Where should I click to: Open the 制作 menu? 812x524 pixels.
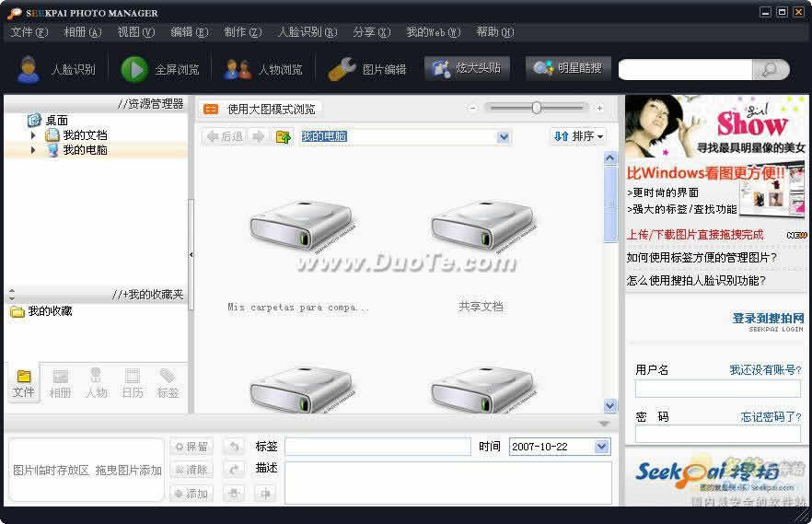243,32
